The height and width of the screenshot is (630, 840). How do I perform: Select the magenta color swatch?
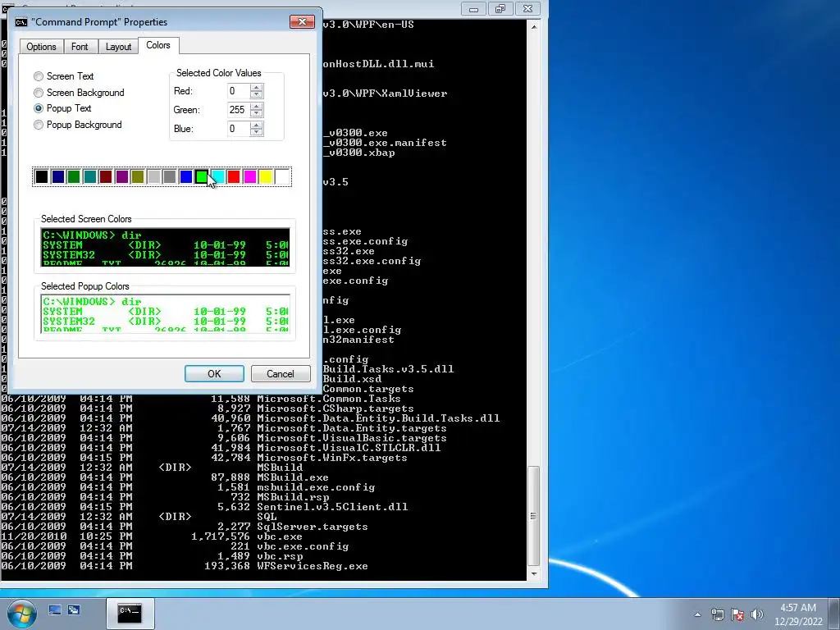click(250, 177)
